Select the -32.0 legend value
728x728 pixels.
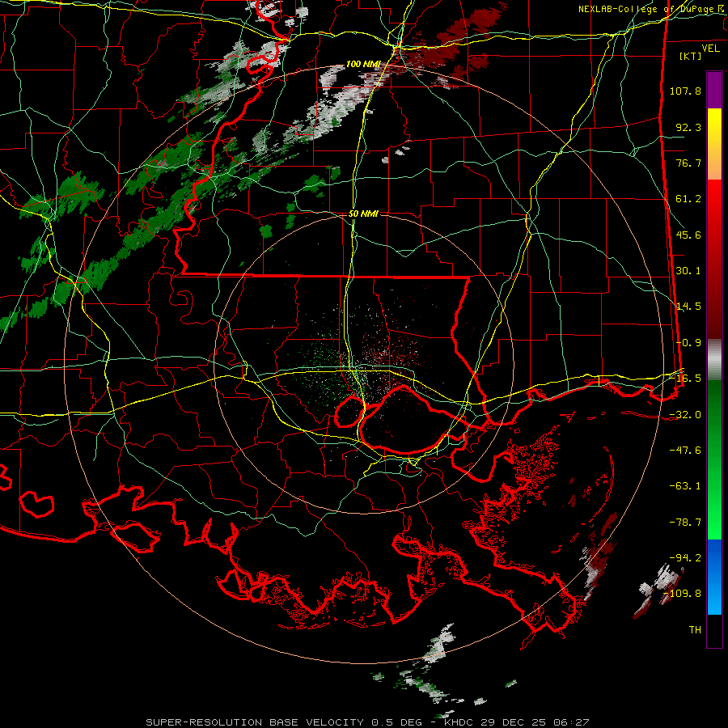pos(685,415)
